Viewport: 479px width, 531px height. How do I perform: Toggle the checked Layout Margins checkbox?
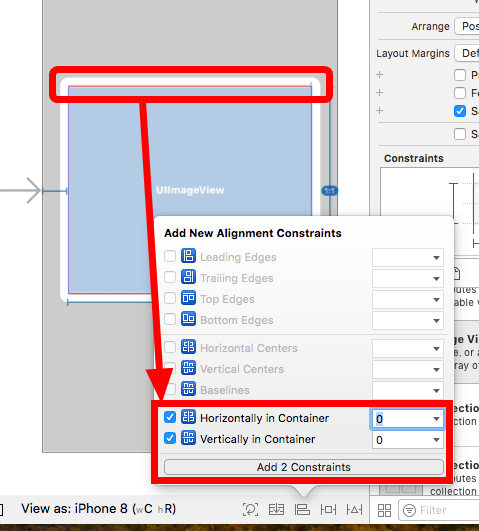click(x=460, y=111)
